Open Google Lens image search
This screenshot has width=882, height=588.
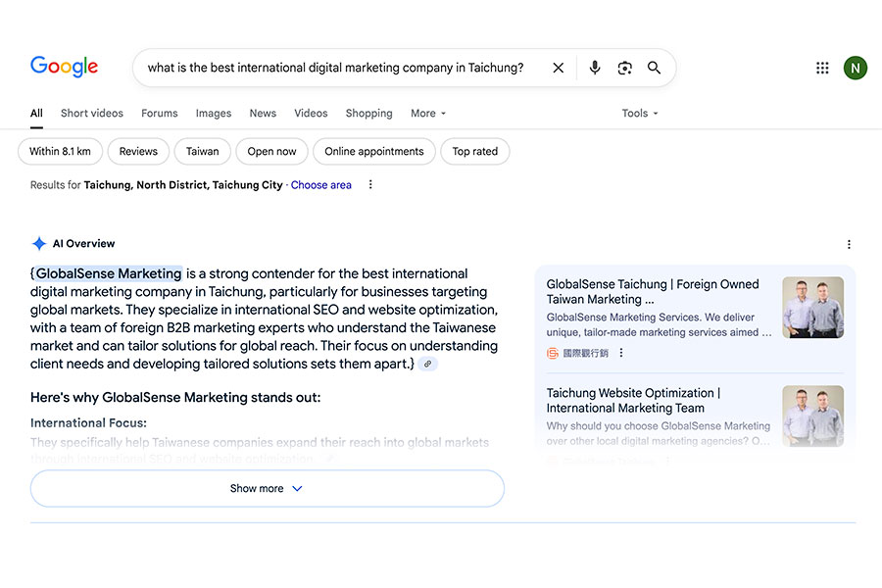[x=624, y=68]
